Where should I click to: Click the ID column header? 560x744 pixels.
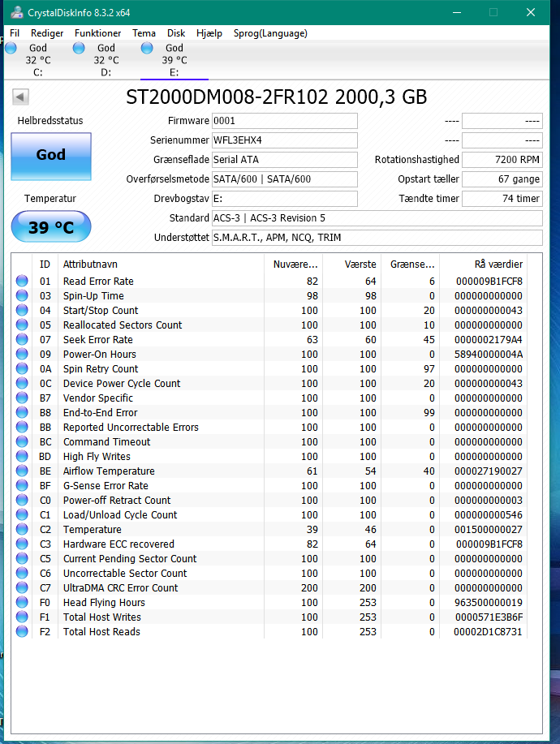click(45, 264)
